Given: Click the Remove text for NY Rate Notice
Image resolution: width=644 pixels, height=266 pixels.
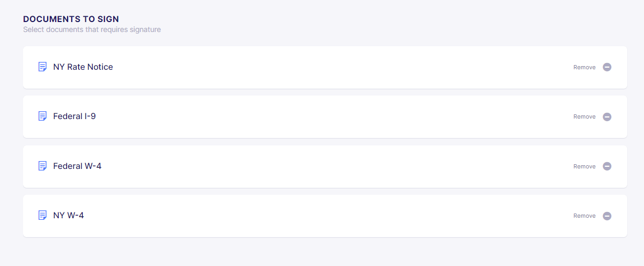Looking at the screenshot, I should pyautogui.click(x=584, y=67).
